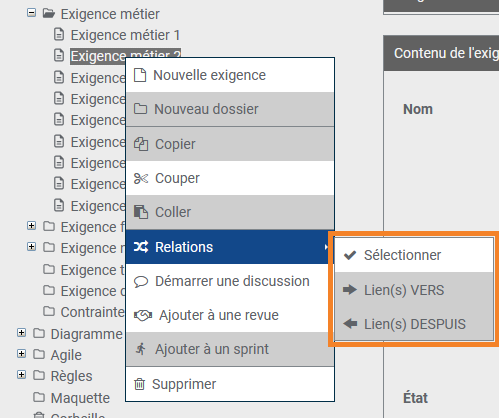This screenshot has height=418, width=499.
Task: Click the speech bubble icon for discussion
Action: click(141, 282)
